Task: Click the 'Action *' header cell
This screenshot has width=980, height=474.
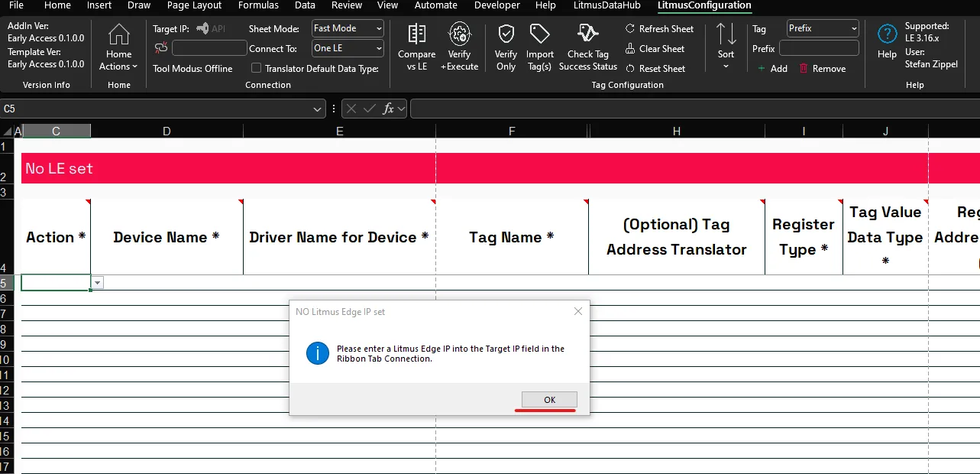Action: [x=56, y=237]
